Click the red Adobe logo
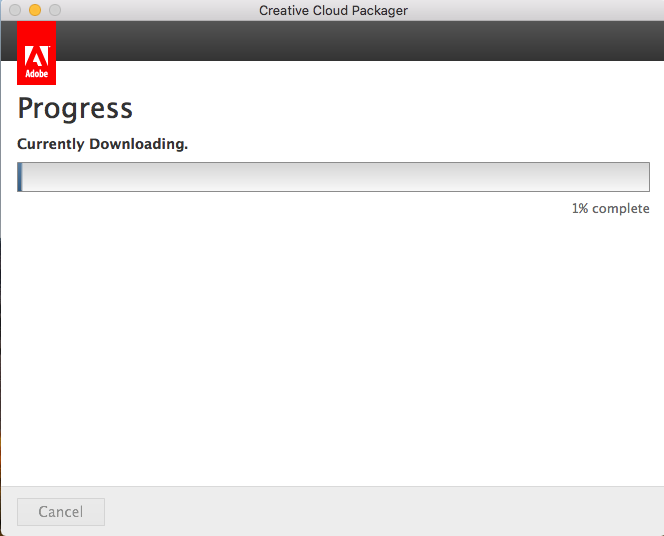The width and height of the screenshot is (664, 536). [36, 53]
